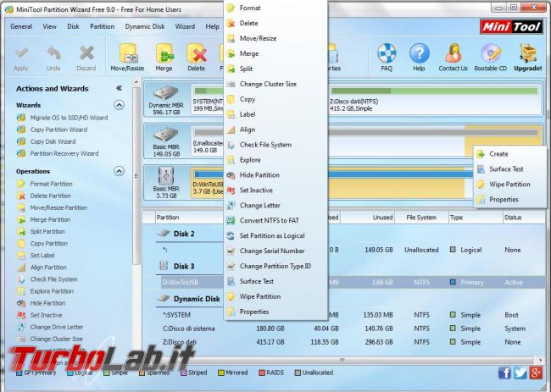Collapse the Operations section

[x=120, y=171]
